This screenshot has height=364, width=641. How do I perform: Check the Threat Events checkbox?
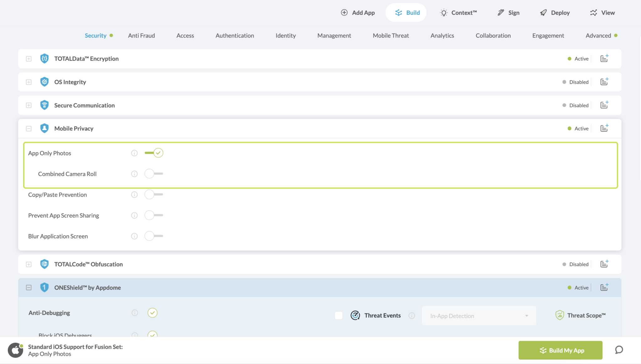click(x=339, y=316)
